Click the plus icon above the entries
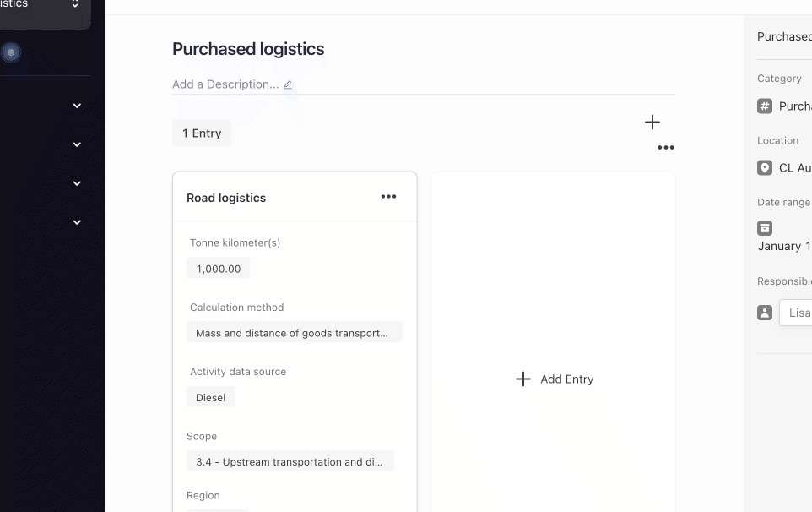Screen dimensions: 812x512 [652, 122]
